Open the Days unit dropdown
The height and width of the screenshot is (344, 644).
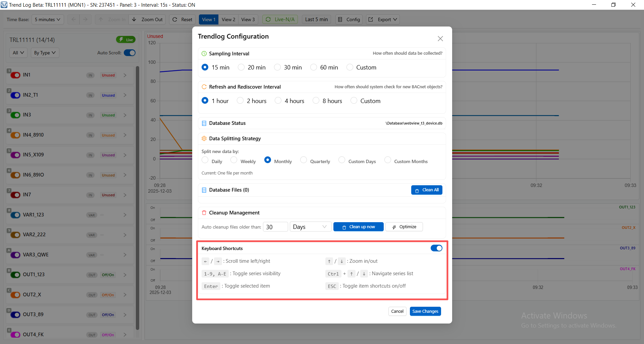(310, 227)
